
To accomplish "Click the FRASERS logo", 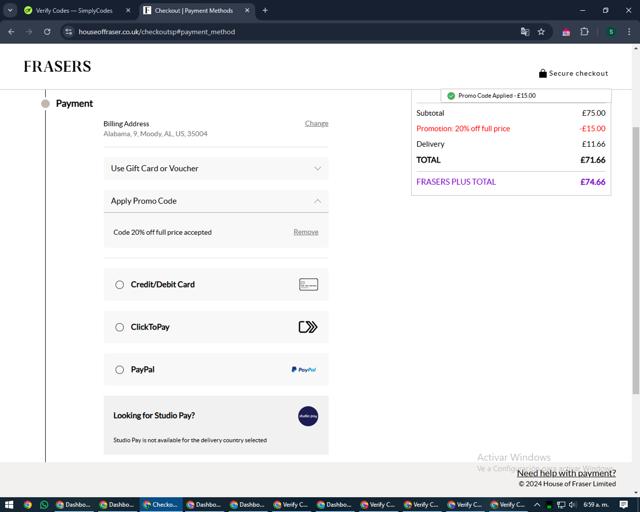I will (57, 67).
